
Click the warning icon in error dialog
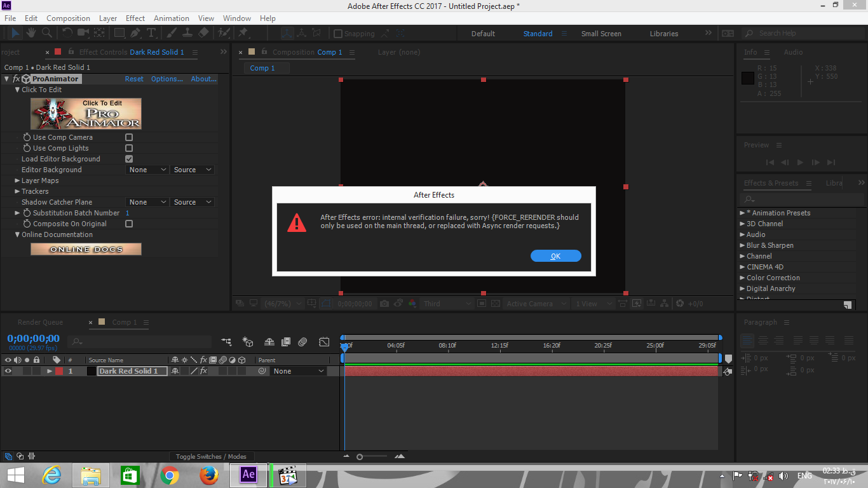click(297, 222)
